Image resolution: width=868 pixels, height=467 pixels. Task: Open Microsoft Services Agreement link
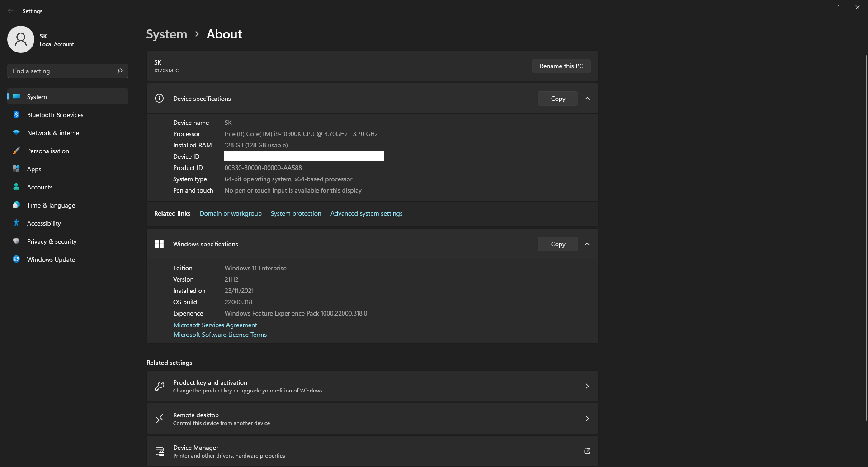[215, 325]
